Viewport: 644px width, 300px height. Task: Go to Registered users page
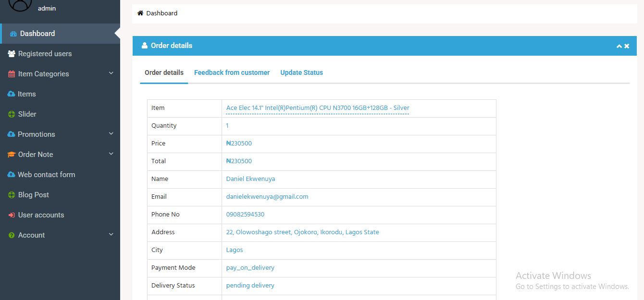60,54
